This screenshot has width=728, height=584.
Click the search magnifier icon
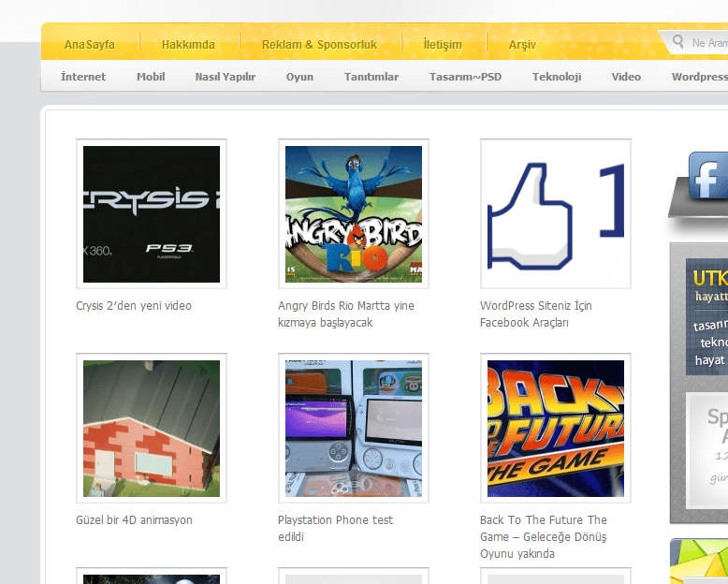[677, 42]
